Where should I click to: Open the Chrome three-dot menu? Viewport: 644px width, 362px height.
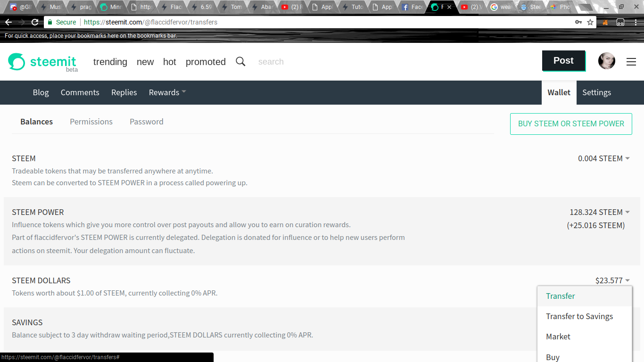[636, 22]
